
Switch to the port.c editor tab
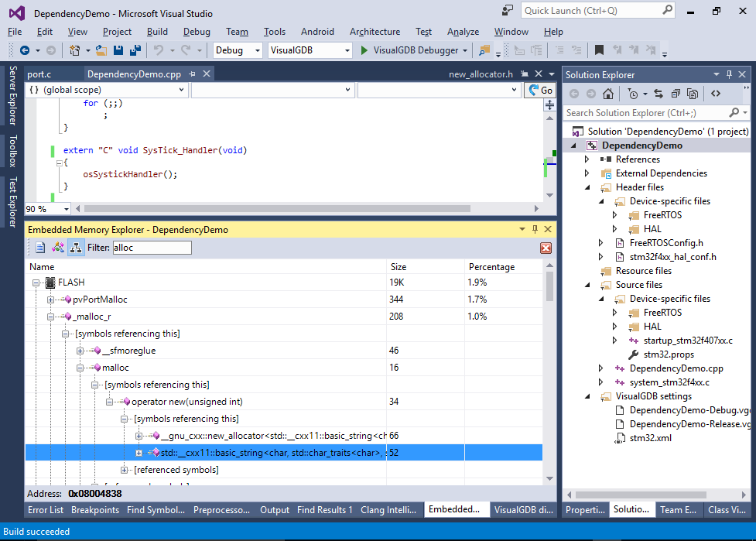(39, 74)
